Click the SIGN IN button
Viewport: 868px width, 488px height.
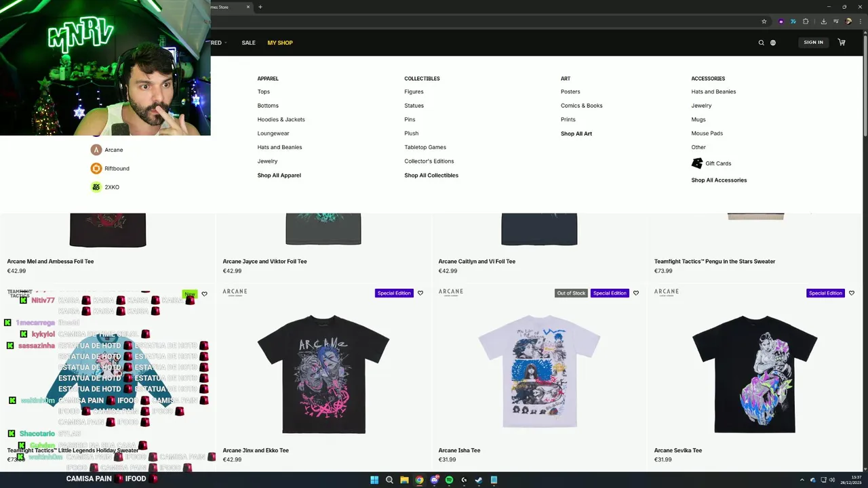813,43
